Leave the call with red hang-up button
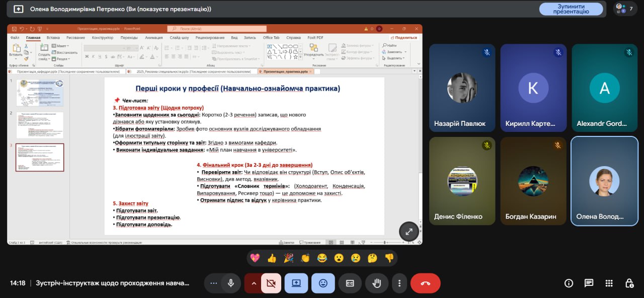644x298 pixels. tap(425, 283)
